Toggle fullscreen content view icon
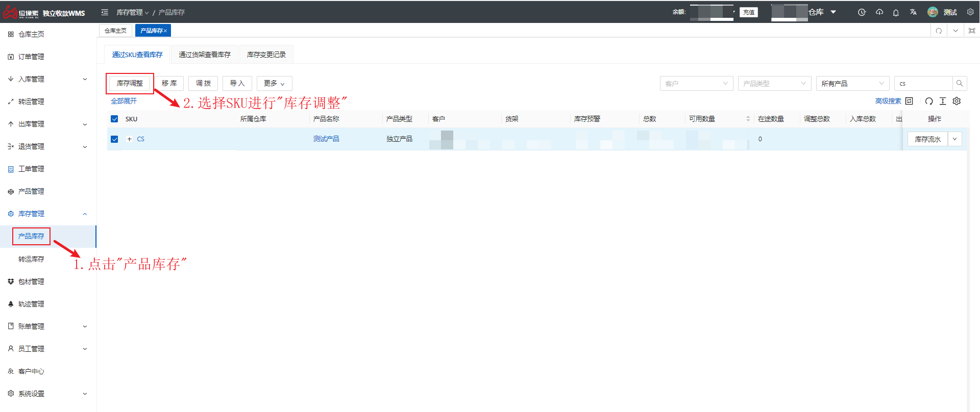Screen dimensions: 980x412 (972, 31)
